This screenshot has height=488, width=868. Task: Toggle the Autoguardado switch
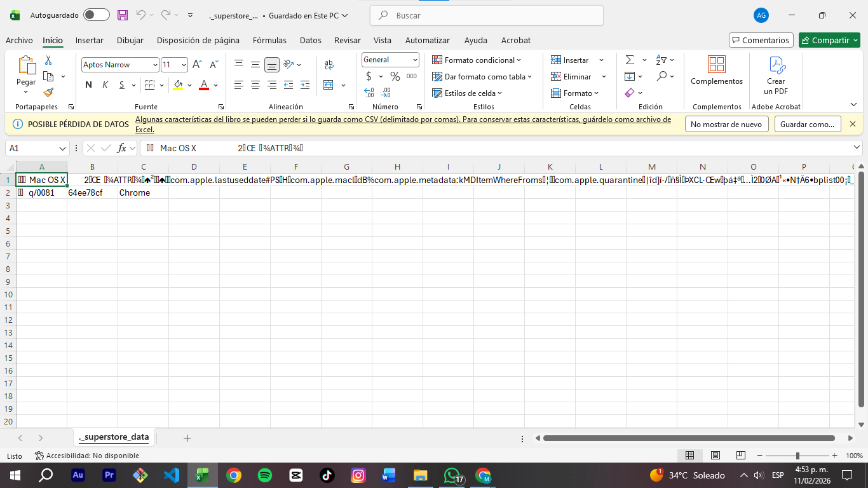tap(96, 15)
